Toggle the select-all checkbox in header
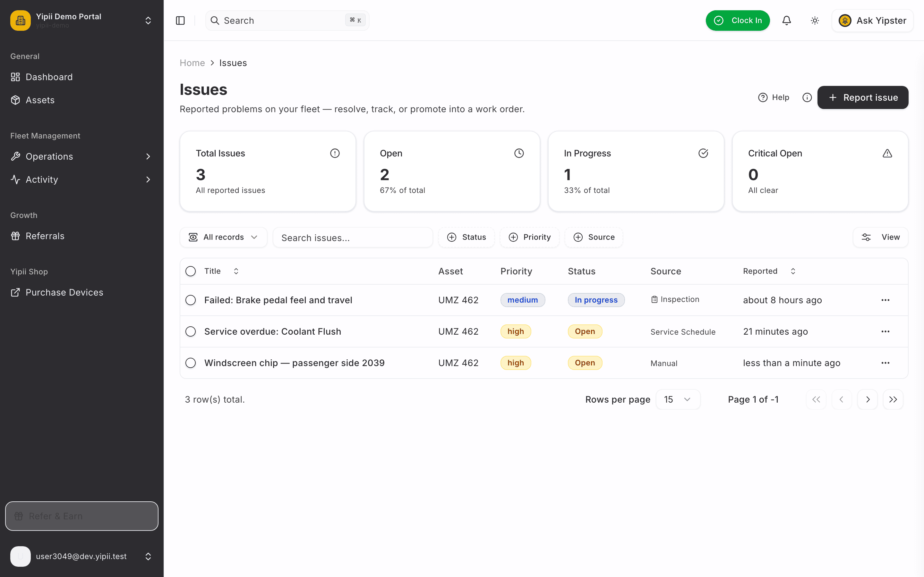924x577 pixels. (191, 271)
